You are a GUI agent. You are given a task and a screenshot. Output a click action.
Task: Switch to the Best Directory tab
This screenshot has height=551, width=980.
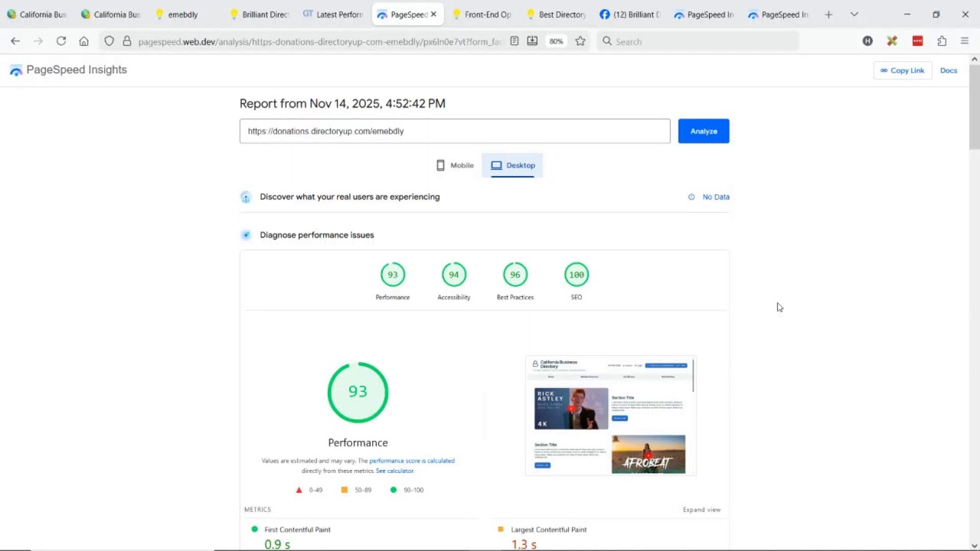coord(556,15)
